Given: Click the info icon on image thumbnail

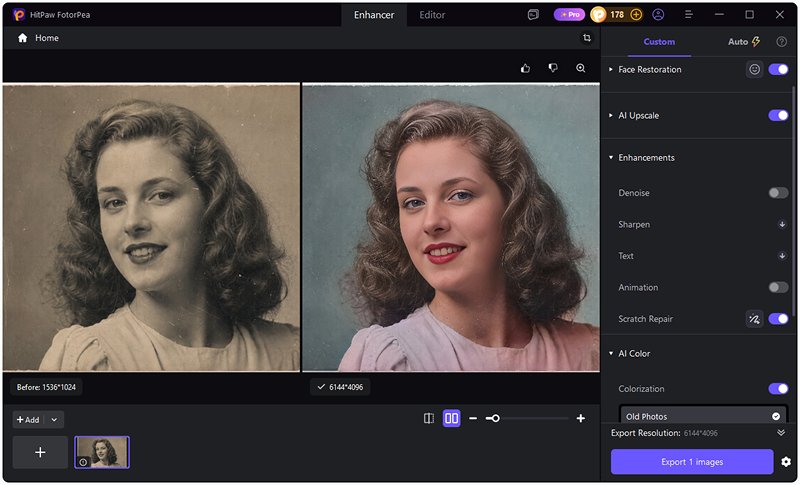Looking at the screenshot, I should pos(83,462).
